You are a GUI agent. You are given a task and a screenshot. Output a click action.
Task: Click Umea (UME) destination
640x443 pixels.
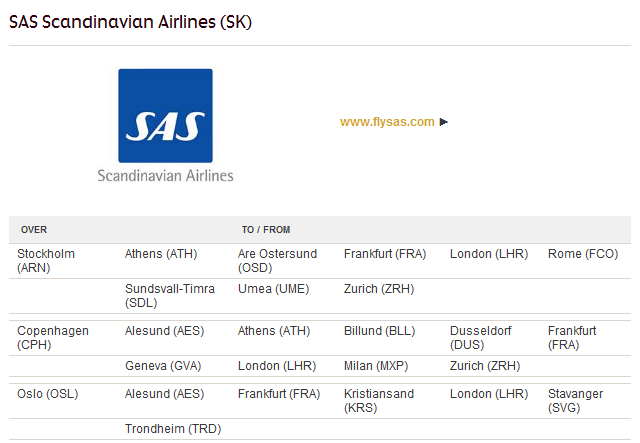(273, 289)
